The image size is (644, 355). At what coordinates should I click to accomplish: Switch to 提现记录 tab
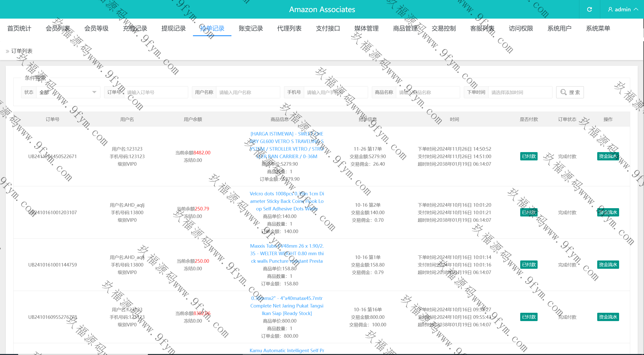[173, 28]
